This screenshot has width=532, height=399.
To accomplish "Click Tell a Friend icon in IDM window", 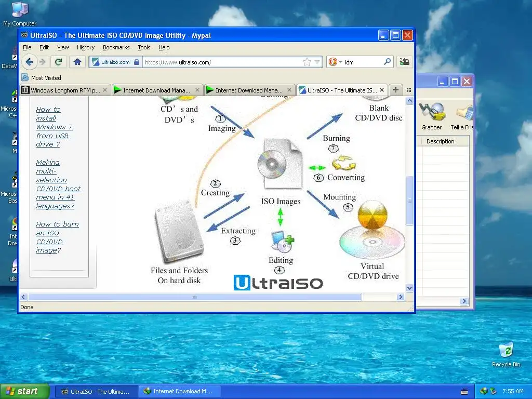I will pyautogui.click(x=462, y=116).
